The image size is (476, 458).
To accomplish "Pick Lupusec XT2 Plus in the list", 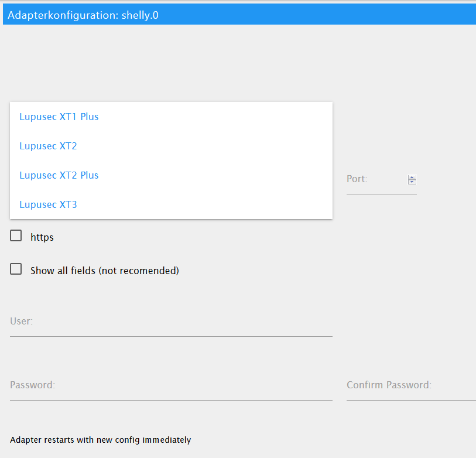I will 59,175.
